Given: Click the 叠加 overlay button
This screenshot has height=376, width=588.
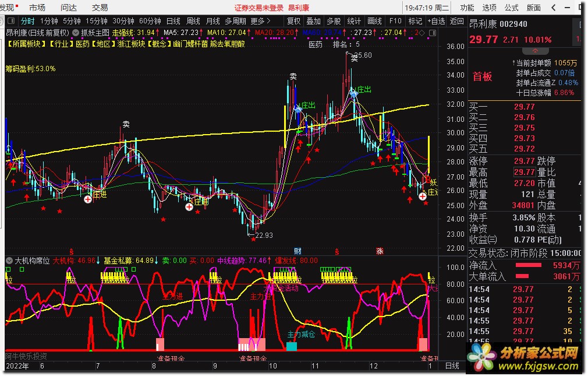Looking at the screenshot, I should [313, 21].
